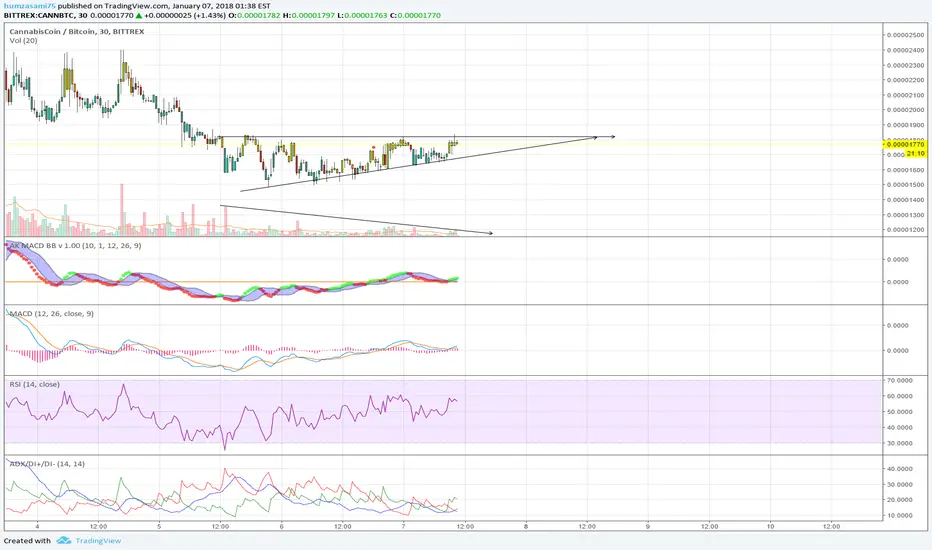Select the AK MACD BB v 1.00 indicator label

point(75,246)
